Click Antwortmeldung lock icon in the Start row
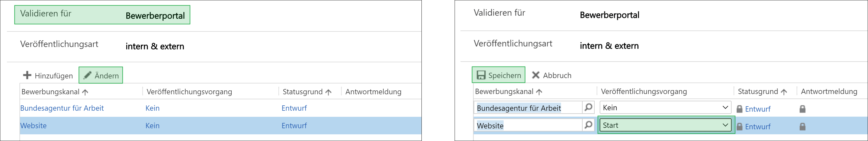 click(x=803, y=127)
